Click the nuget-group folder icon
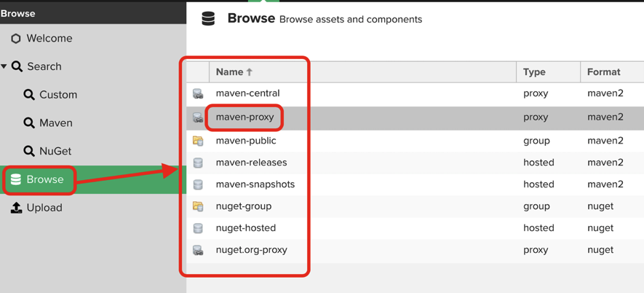Image resolution: width=644 pixels, height=293 pixels. point(198,206)
